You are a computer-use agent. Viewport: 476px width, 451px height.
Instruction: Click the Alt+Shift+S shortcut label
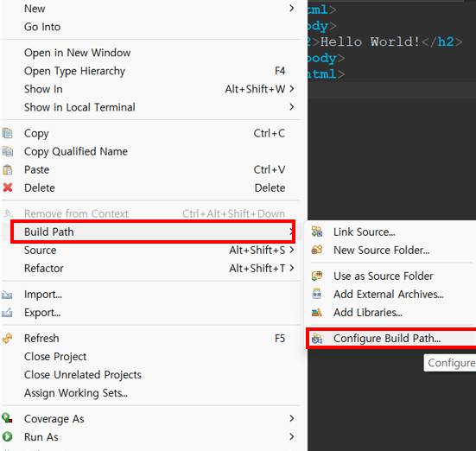coord(257,251)
